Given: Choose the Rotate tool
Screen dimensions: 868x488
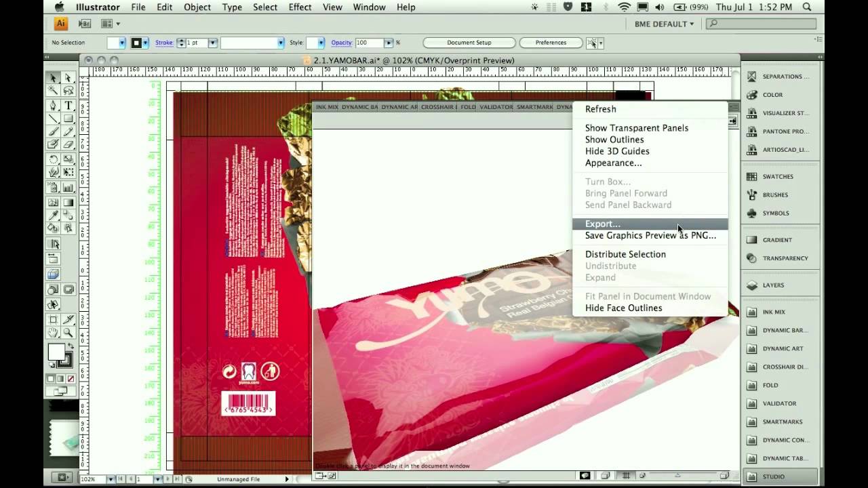Looking at the screenshot, I should [53, 159].
